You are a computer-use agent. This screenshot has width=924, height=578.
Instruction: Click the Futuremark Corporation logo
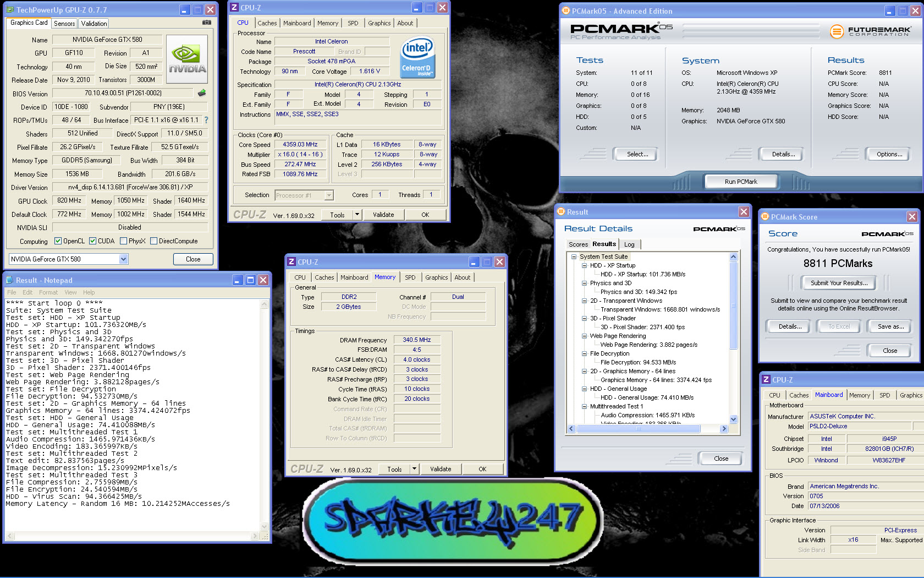(x=870, y=31)
